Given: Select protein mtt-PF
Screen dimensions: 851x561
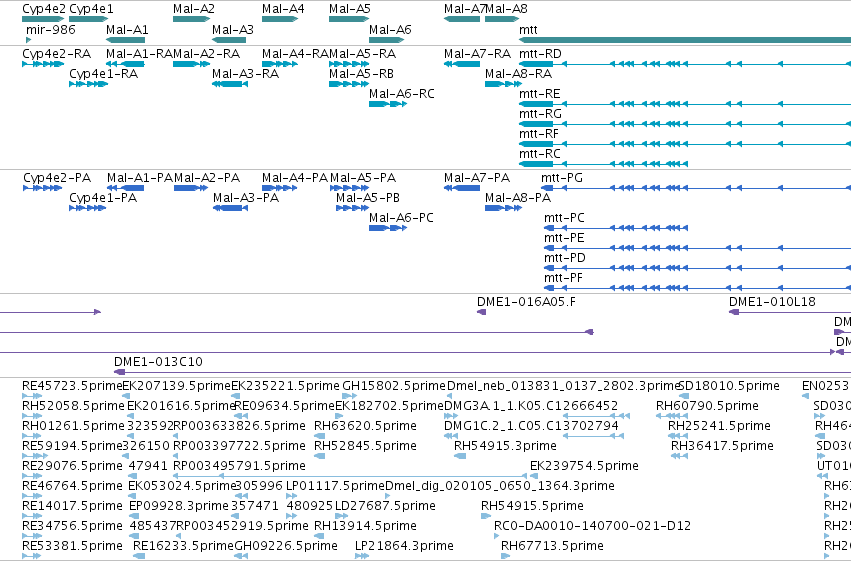Looking at the screenshot, I should [697, 288].
